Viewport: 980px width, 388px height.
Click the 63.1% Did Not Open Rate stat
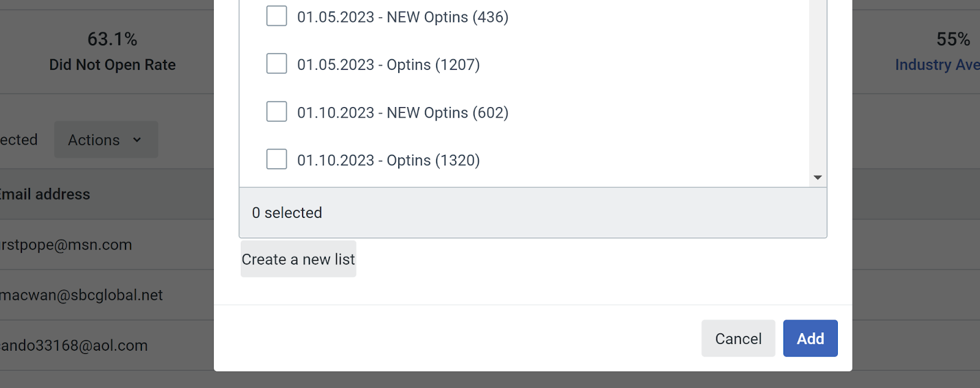(112, 51)
